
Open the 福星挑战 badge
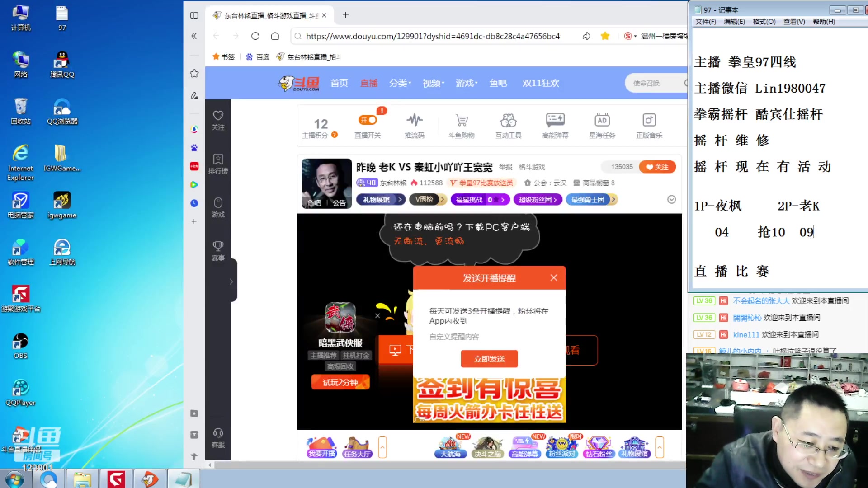pyautogui.click(x=480, y=200)
